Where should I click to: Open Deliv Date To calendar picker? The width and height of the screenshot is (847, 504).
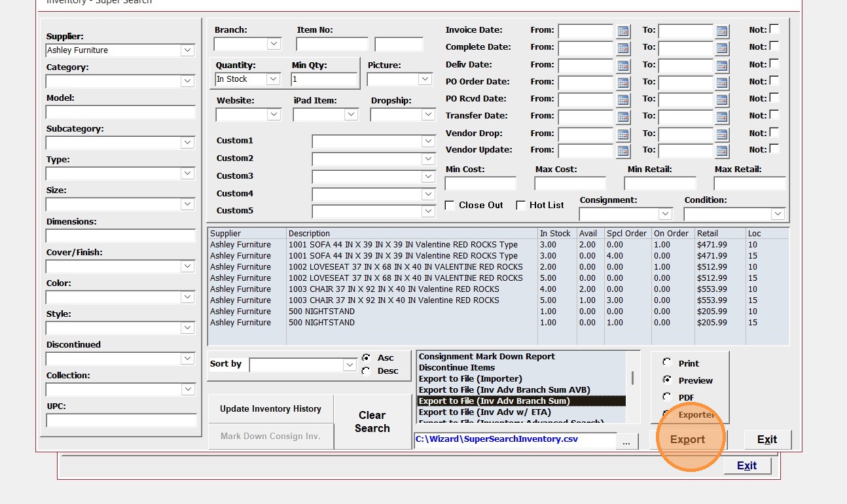[722, 65]
